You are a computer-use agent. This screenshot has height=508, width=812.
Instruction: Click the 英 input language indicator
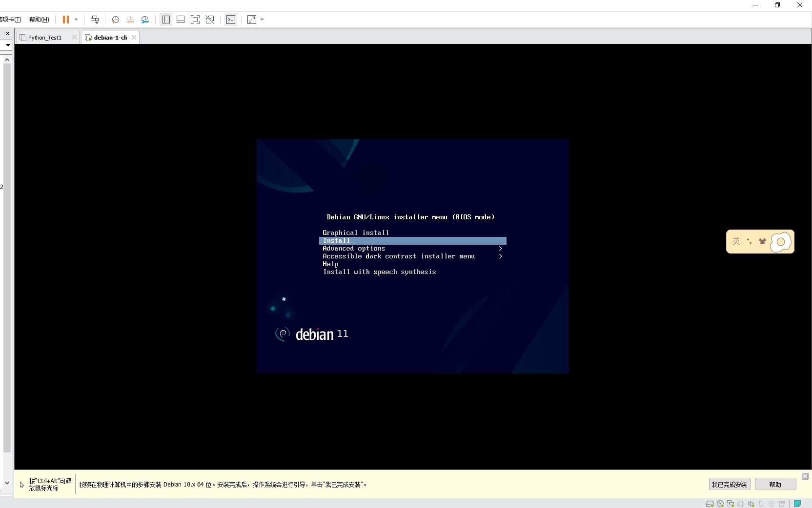[x=736, y=241]
